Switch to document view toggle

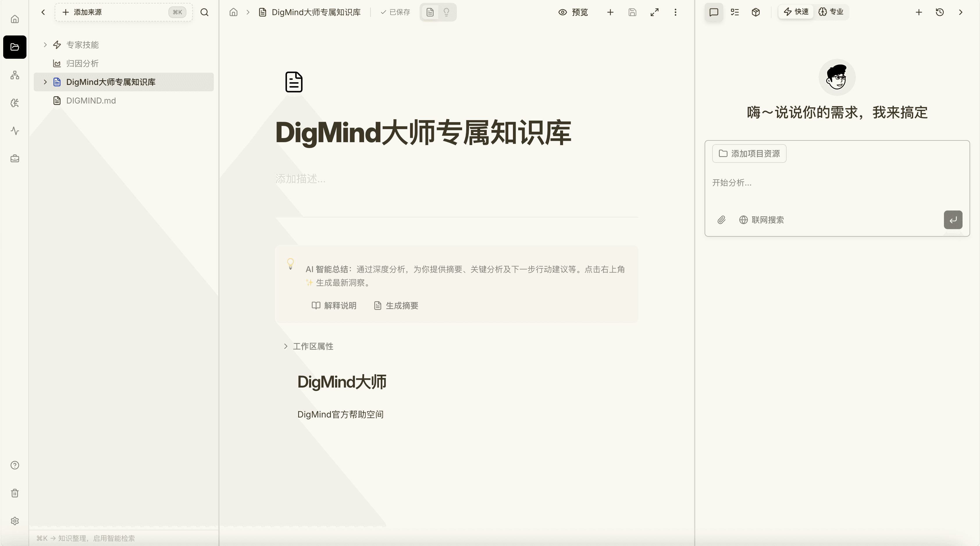tap(430, 12)
